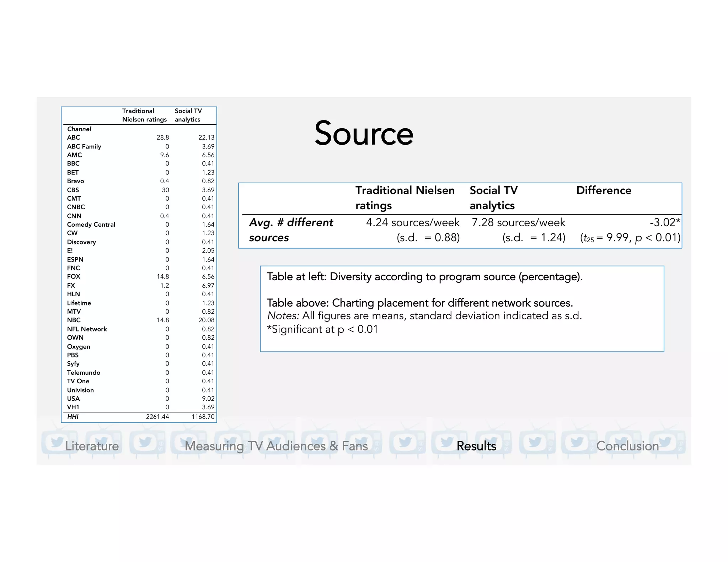Select the Results section tab
728x562 pixels.
point(476,446)
